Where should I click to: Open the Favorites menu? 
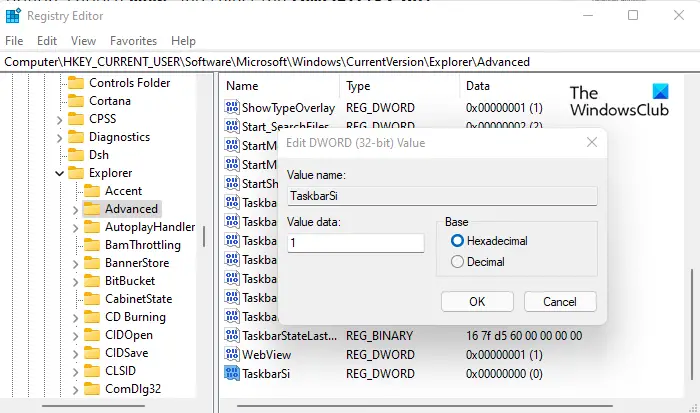(x=133, y=41)
